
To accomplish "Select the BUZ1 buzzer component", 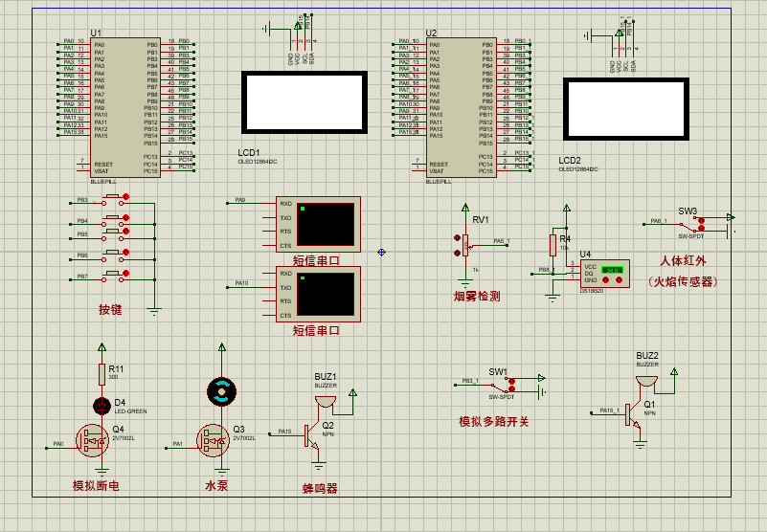I will click(x=326, y=402).
